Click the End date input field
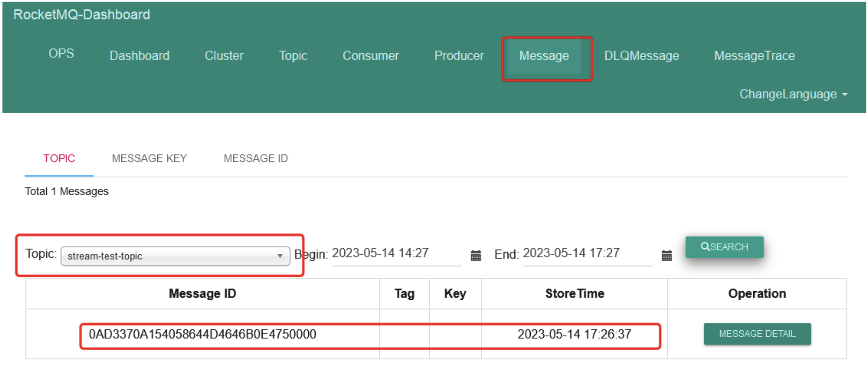This screenshot has height=375, width=868. click(588, 254)
